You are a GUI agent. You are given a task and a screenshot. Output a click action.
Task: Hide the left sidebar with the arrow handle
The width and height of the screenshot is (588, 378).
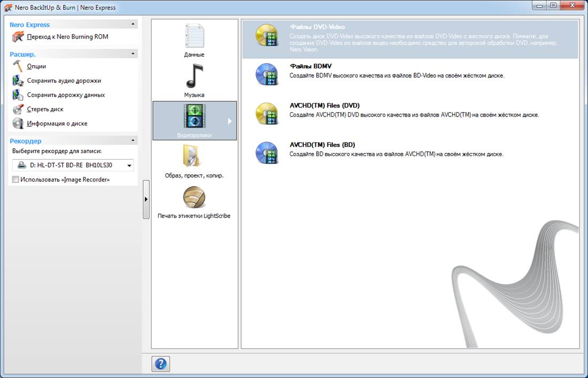(x=146, y=199)
